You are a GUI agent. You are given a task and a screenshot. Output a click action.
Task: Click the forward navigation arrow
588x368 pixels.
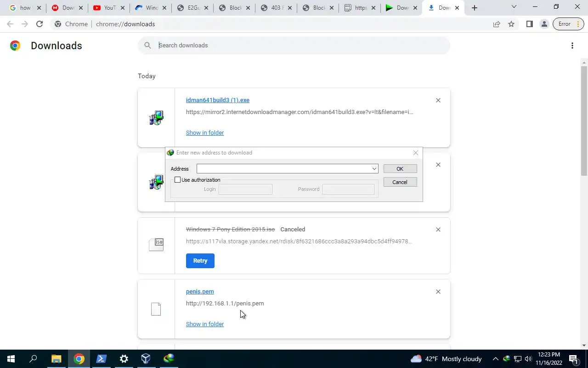click(25, 24)
